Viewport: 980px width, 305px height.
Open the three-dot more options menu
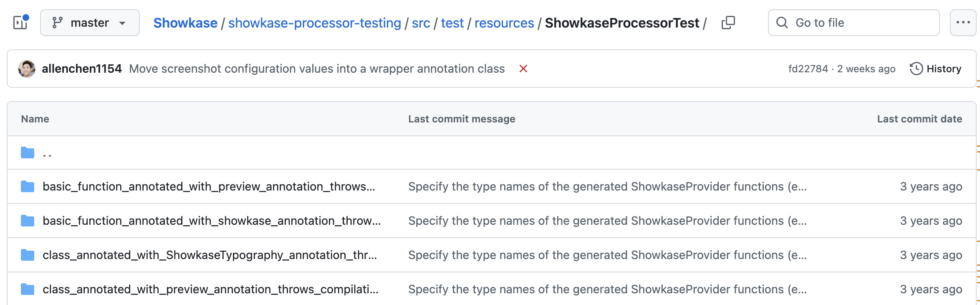click(x=963, y=23)
